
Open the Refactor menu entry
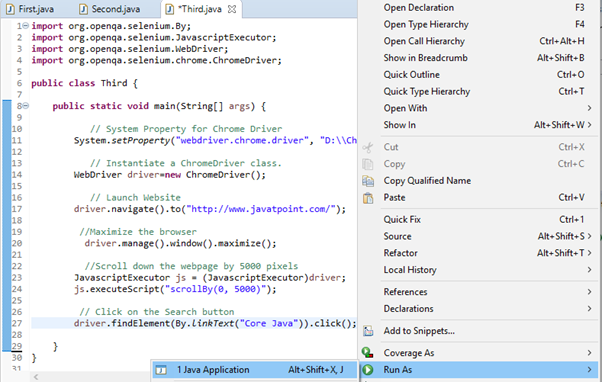point(479,253)
